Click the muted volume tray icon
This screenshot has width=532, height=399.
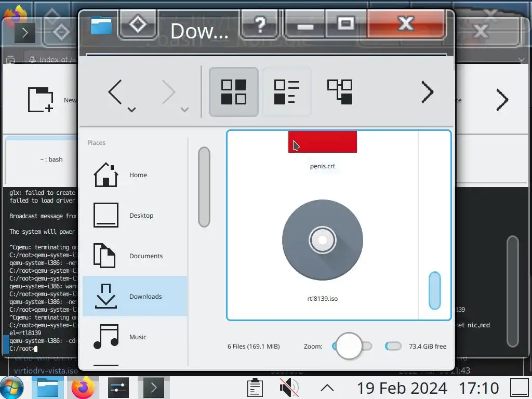[289, 388]
